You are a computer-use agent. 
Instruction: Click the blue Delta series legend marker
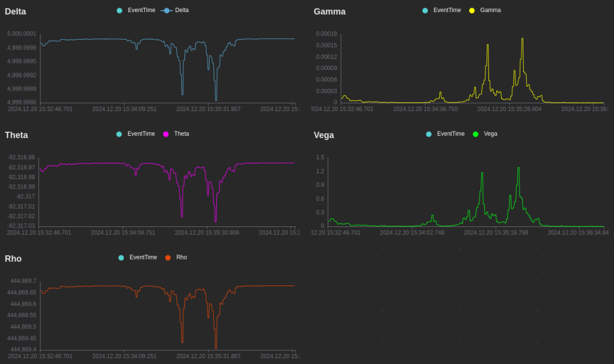[166, 10]
